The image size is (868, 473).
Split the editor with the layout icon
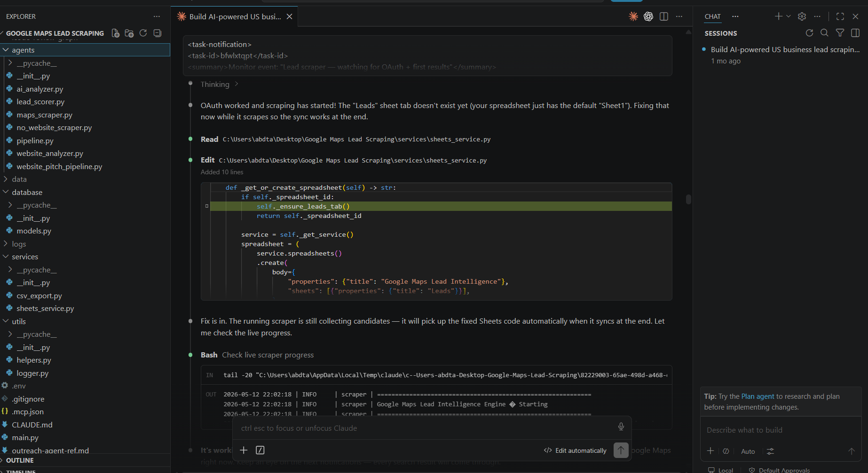click(664, 16)
